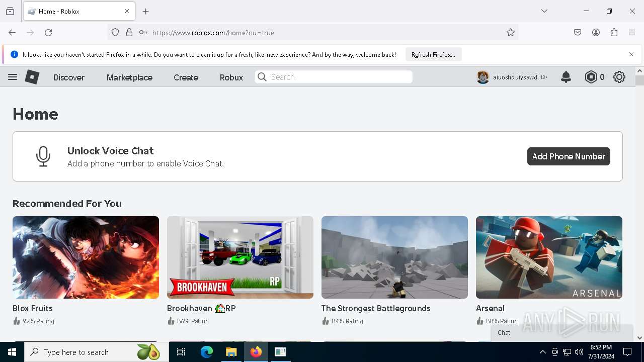Click the microphone voice chat icon
The width and height of the screenshot is (644, 362).
coord(43,156)
